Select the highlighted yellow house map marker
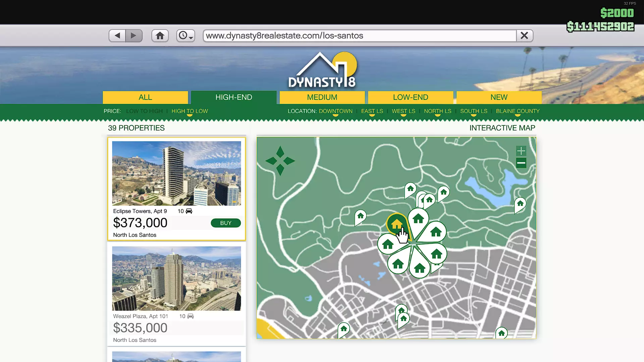 [396, 223]
